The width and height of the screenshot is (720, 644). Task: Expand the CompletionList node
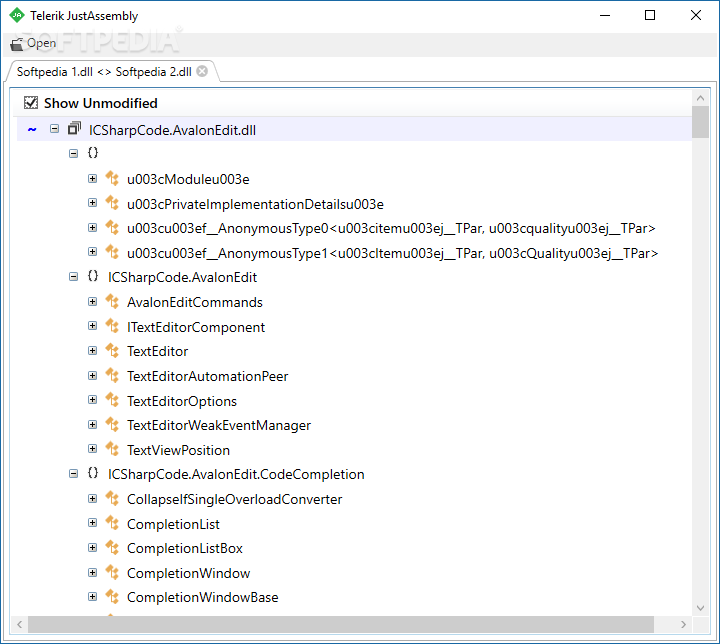click(x=93, y=523)
